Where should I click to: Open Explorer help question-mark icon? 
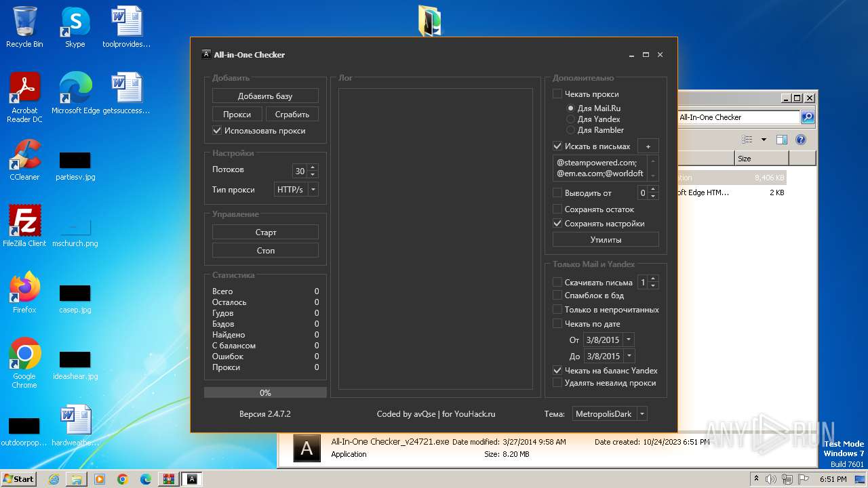(x=800, y=140)
